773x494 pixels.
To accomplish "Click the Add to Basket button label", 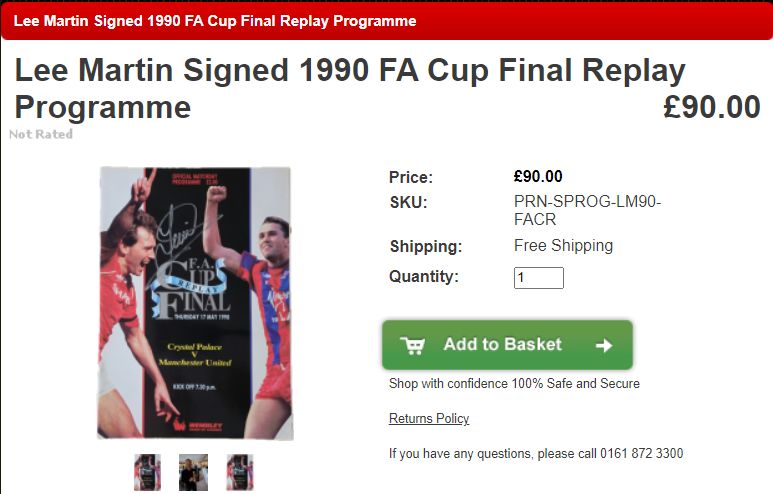I will point(502,344).
